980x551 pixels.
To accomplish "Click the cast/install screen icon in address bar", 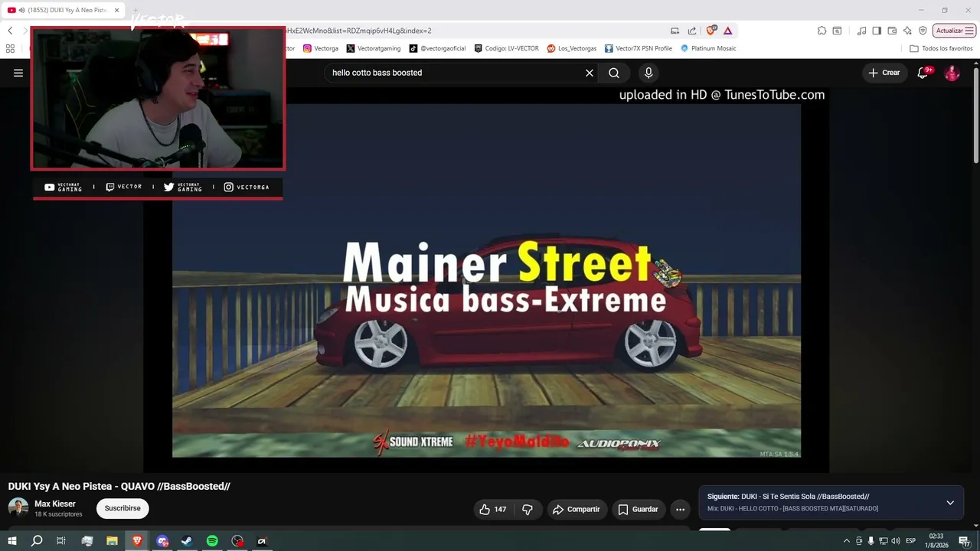I will (x=675, y=31).
